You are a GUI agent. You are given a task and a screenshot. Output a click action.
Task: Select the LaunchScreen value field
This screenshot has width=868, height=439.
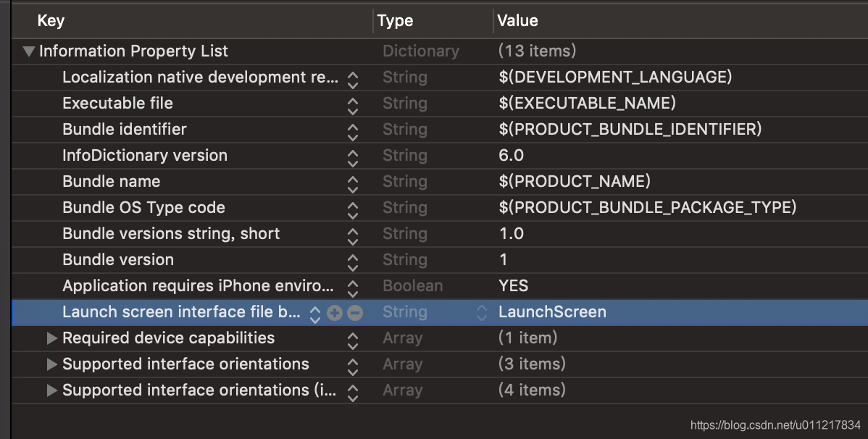click(553, 312)
